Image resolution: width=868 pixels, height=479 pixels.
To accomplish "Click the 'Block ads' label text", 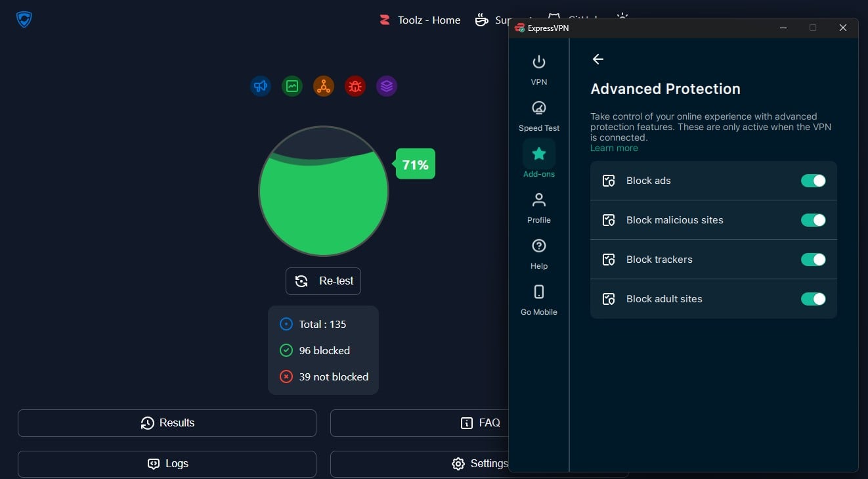I will point(649,181).
